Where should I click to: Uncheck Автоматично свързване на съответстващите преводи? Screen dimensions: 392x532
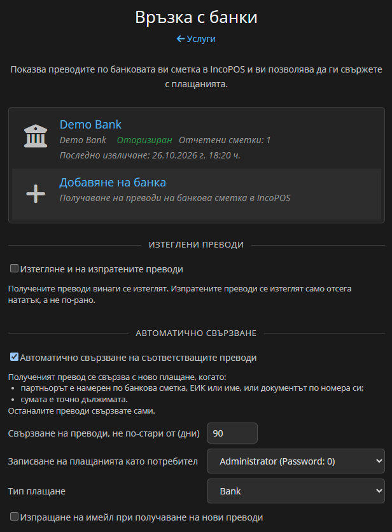pos(14,357)
